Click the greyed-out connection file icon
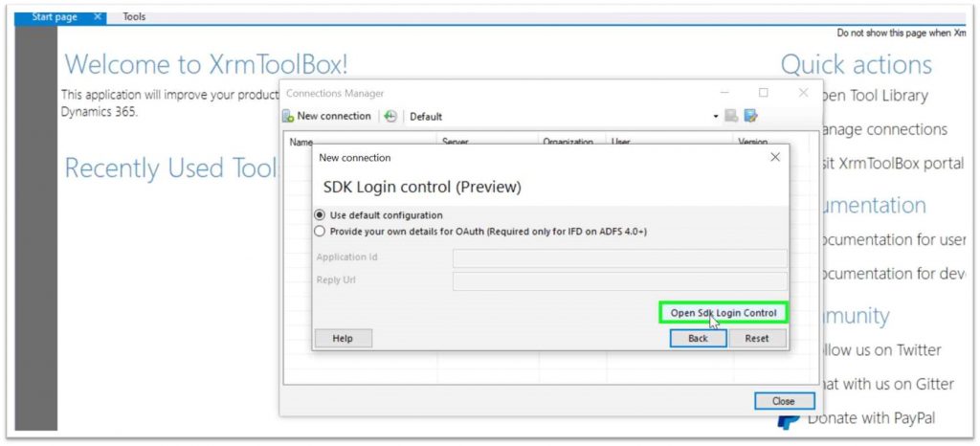 point(732,117)
